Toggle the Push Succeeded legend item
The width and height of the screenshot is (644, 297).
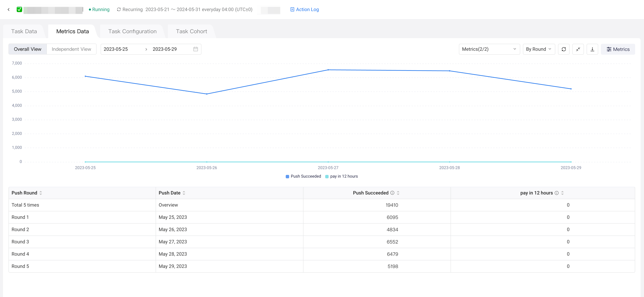[303, 176]
